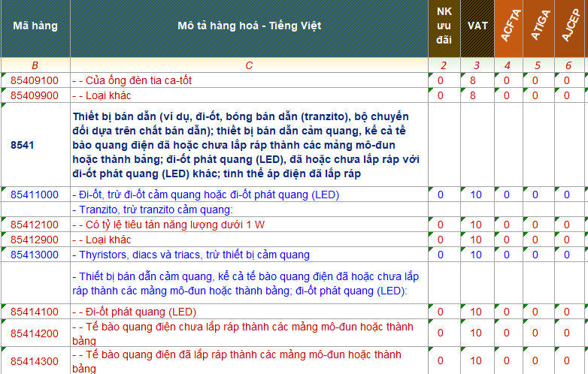Select the "Mô tả hàng hoá - Tiếng Việt" header
The height and width of the screenshot is (374, 588).
[x=249, y=26]
